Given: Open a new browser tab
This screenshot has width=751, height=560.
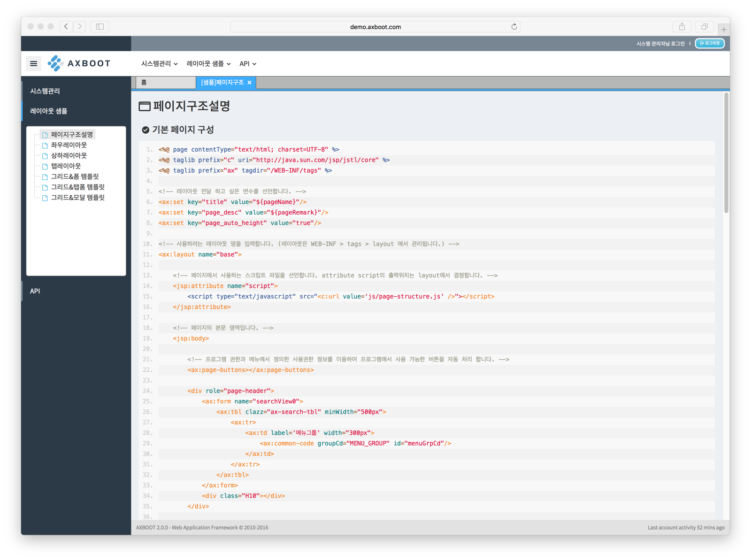Looking at the screenshot, I should tap(724, 30).
